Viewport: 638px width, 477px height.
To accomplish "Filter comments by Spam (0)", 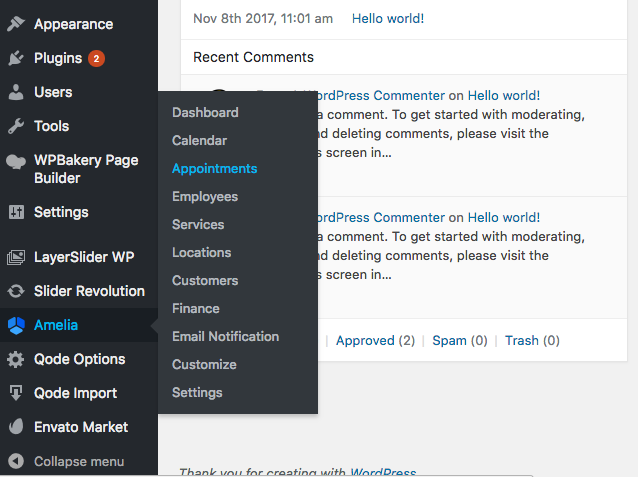I will point(460,340).
